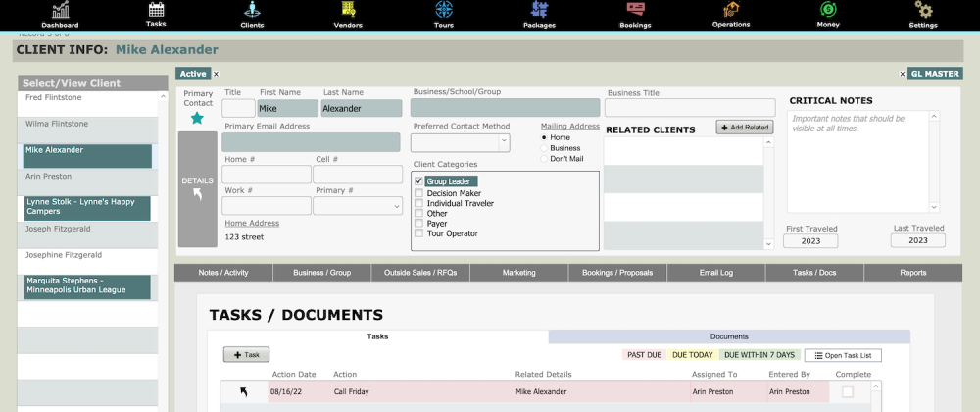Image resolution: width=980 pixels, height=412 pixels.
Task: Open the Tours compass icon
Action: (x=444, y=10)
